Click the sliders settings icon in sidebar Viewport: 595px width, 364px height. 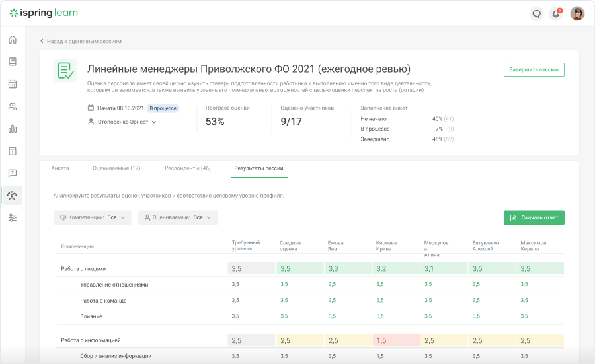click(x=13, y=218)
